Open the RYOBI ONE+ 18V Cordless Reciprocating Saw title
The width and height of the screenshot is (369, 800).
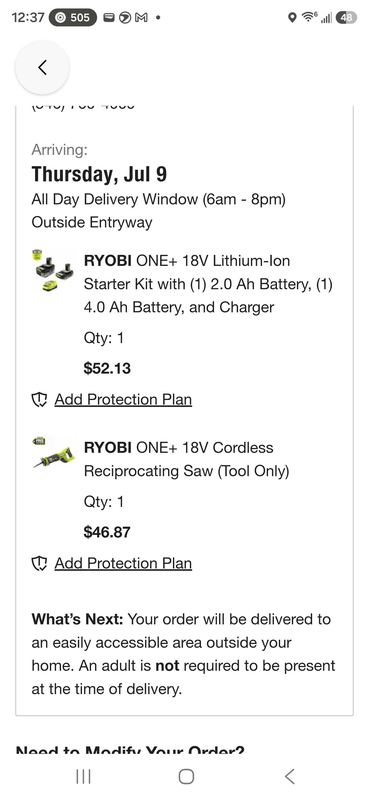click(186, 459)
